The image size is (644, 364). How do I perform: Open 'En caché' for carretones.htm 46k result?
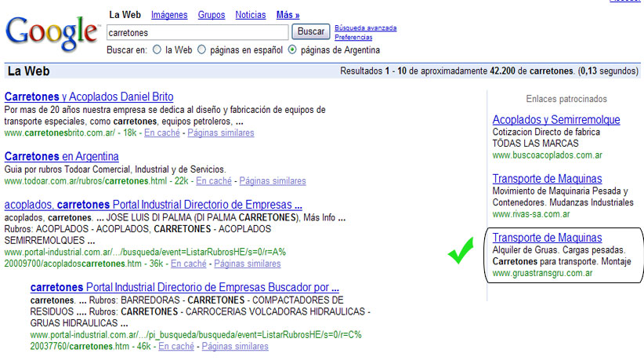click(176, 346)
